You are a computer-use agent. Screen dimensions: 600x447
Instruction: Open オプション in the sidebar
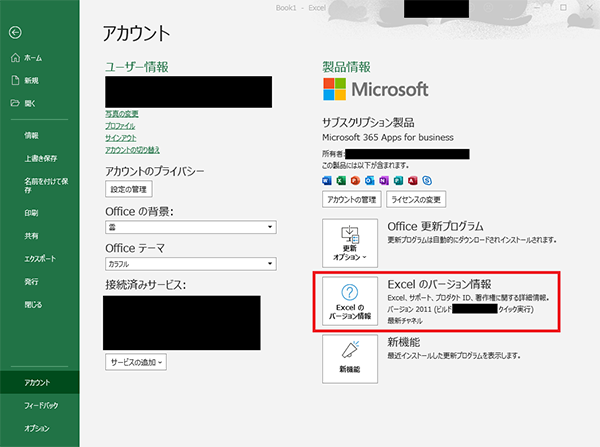click(x=37, y=428)
